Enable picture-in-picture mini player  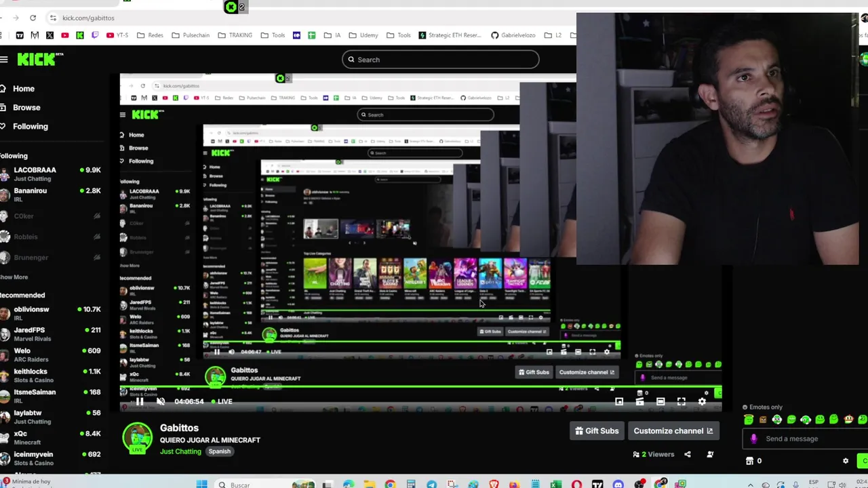click(619, 401)
